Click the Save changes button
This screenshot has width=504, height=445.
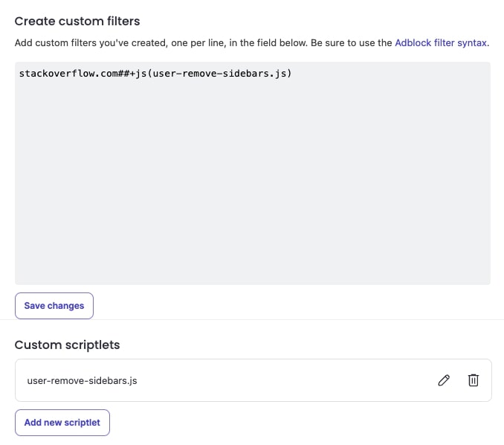tap(54, 305)
